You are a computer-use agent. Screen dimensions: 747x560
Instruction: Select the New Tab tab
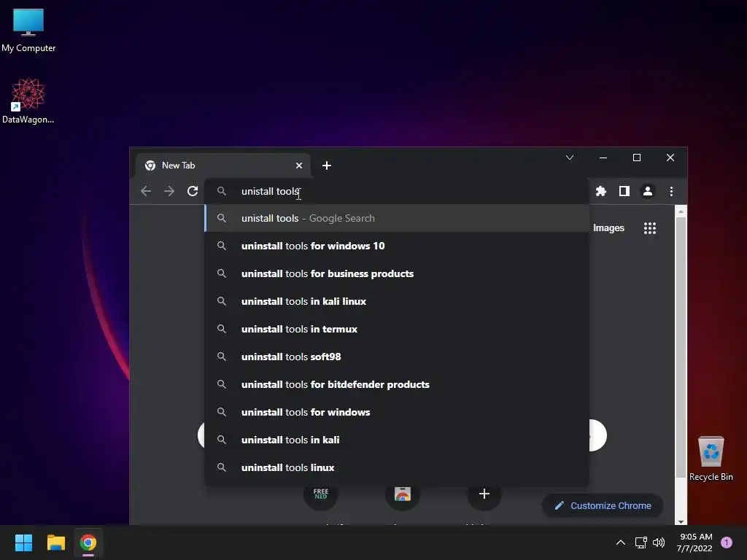pyautogui.click(x=223, y=166)
